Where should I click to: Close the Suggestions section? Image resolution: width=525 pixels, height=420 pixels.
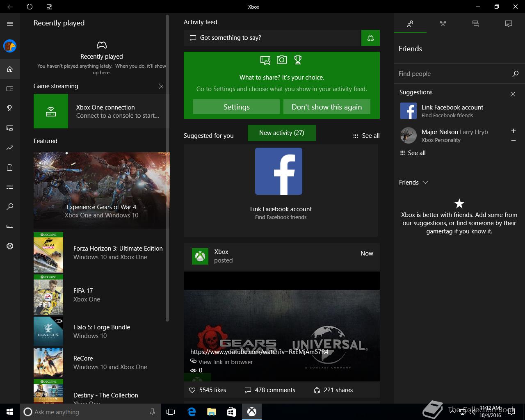[513, 94]
